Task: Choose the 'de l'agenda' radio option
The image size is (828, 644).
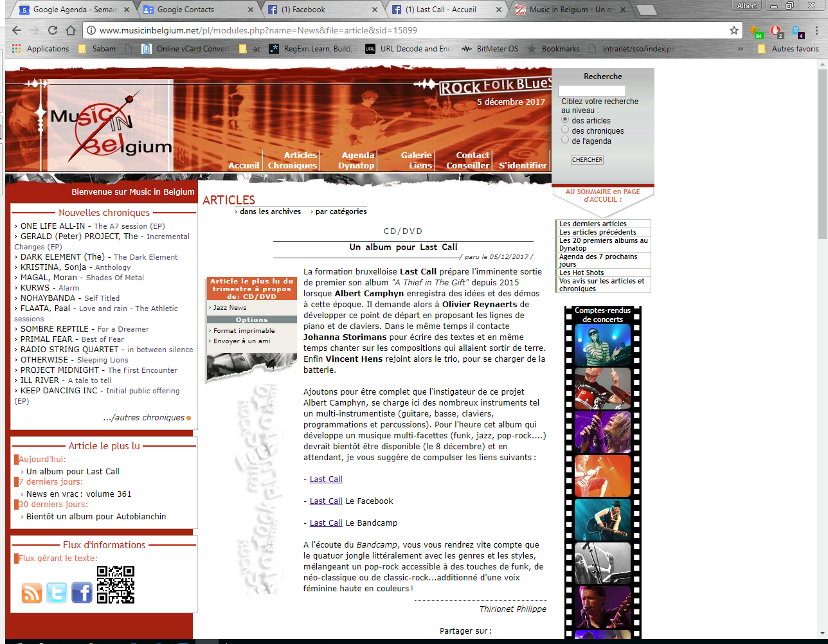Action: [565, 140]
